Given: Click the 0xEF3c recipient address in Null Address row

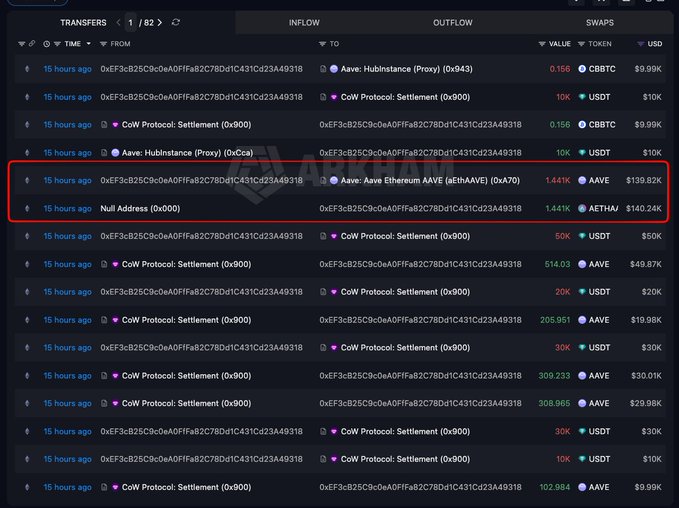Looking at the screenshot, I should point(420,208).
